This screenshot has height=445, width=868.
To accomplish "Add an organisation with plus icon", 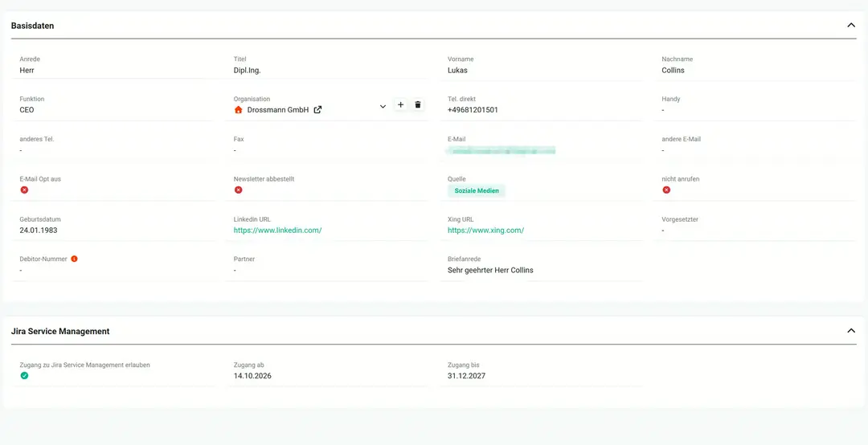I will pyautogui.click(x=401, y=104).
